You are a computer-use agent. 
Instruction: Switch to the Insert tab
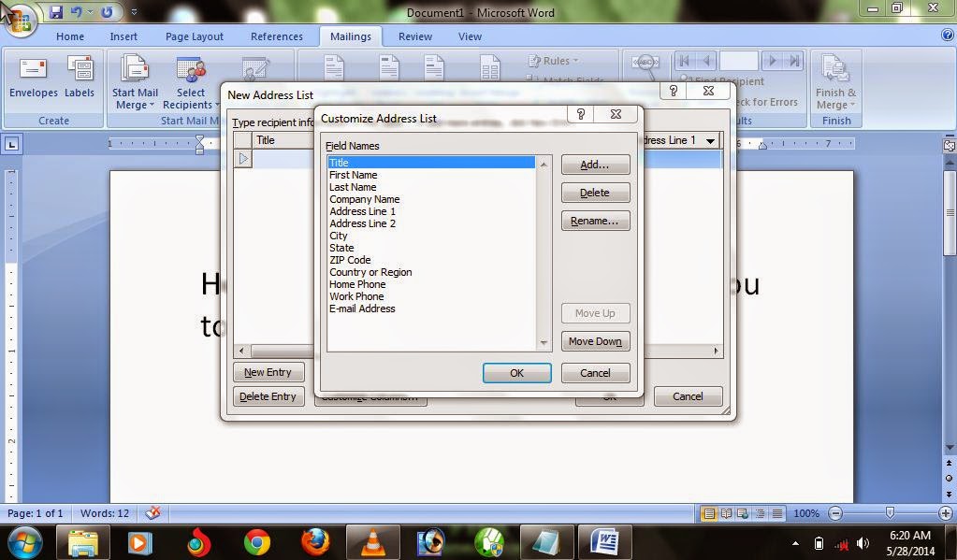tap(123, 36)
